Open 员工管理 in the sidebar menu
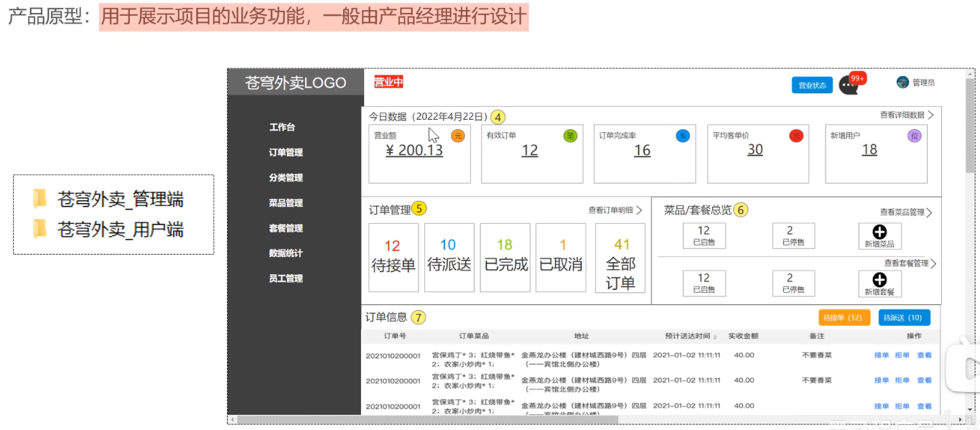This screenshot has height=430, width=980. click(x=286, y=279)
